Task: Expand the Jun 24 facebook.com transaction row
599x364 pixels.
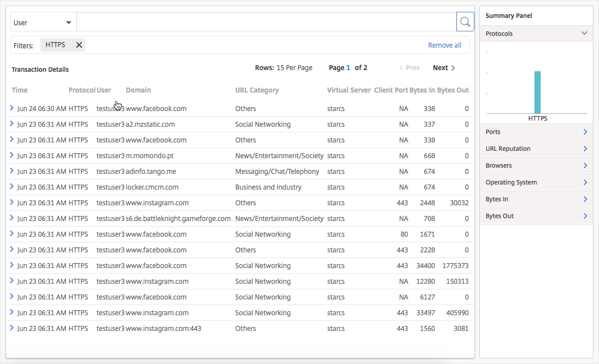Action: [x=12, y=108]
